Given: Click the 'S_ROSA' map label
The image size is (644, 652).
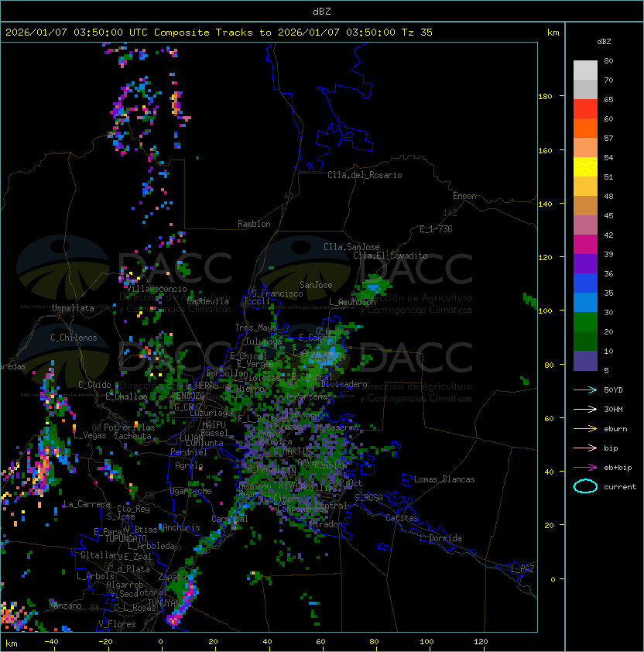Looking at the screenshot, I should pyautogui.click(x=368, y=497).
